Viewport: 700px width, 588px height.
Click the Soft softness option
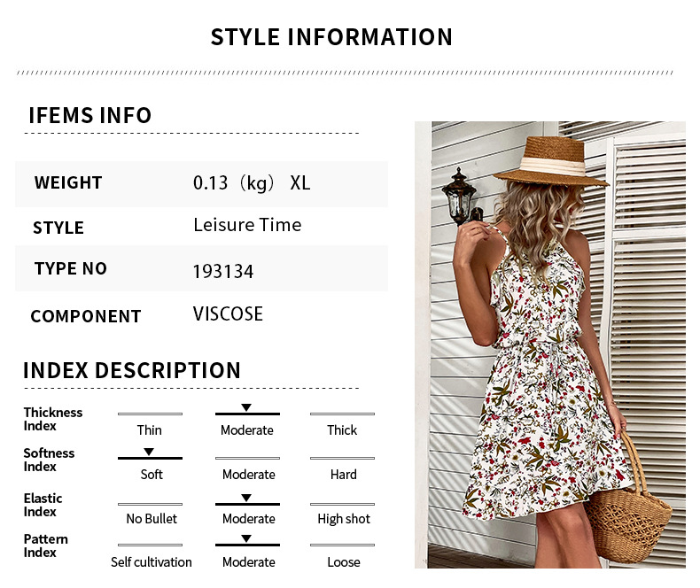point(152,475)
